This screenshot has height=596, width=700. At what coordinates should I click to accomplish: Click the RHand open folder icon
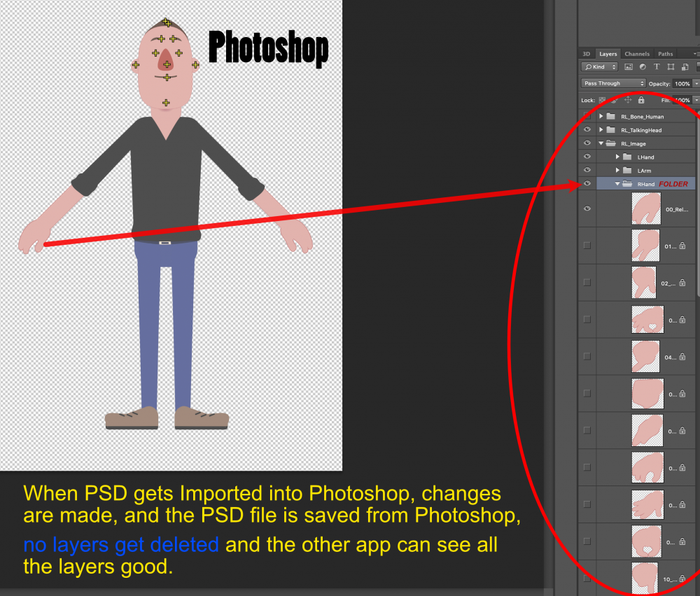627,183
